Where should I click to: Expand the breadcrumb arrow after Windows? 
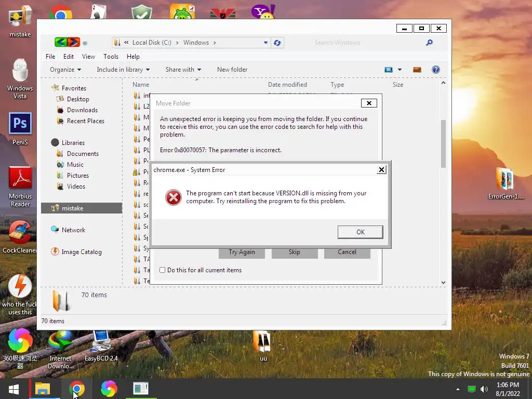click(x=215, y=43)
